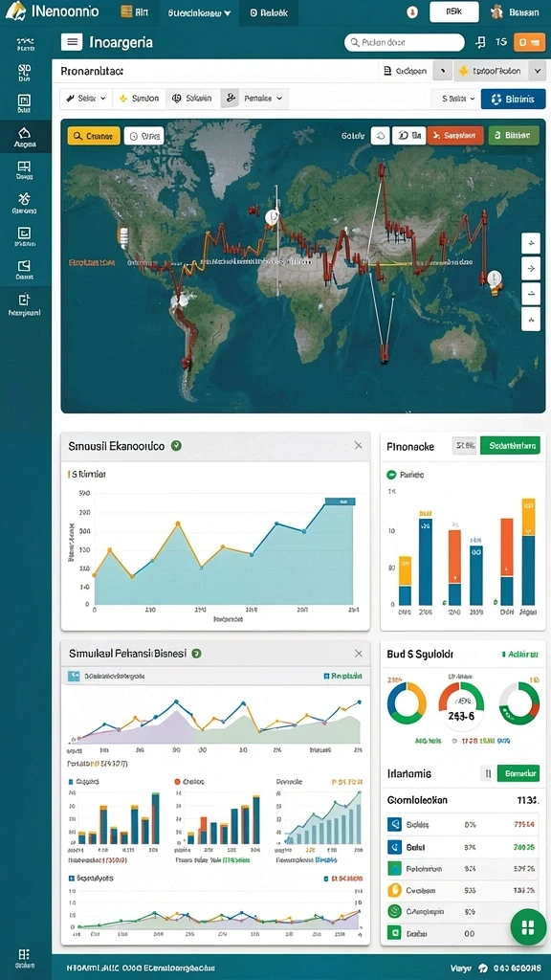Open the Gciqoen selector

(x=406, y=71)
